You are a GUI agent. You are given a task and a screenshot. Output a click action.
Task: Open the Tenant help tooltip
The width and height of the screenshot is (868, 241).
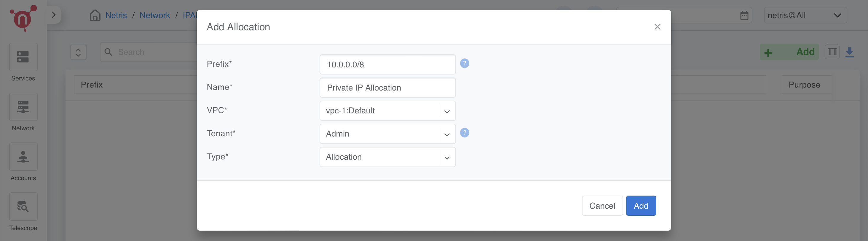pos(465,133)
